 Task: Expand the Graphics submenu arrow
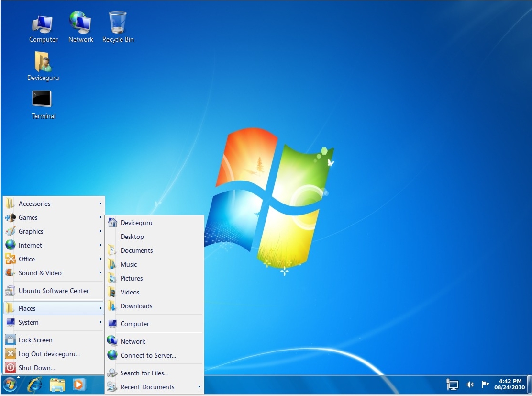coord(100,231)
